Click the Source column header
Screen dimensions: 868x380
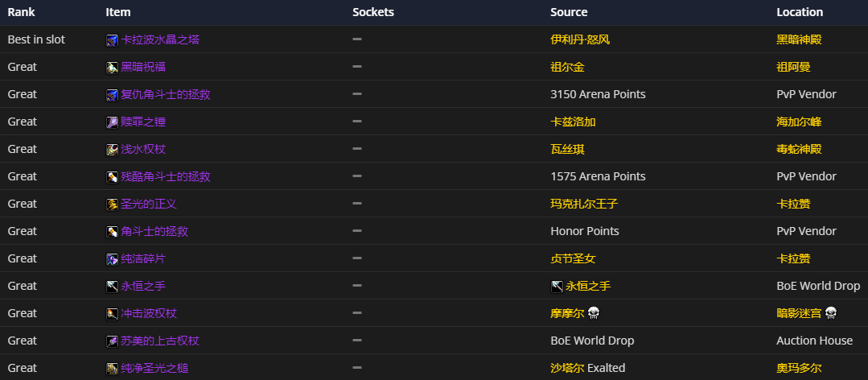569,12
